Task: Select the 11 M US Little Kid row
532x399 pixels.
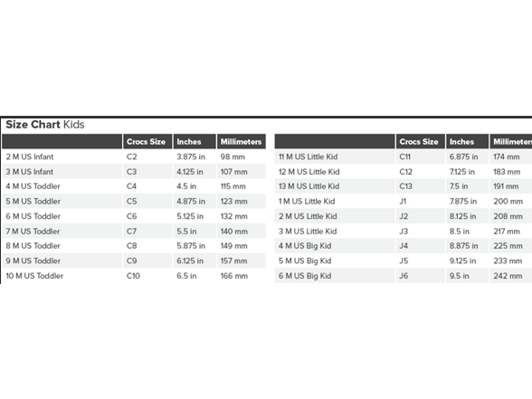Action: point(404,157)
